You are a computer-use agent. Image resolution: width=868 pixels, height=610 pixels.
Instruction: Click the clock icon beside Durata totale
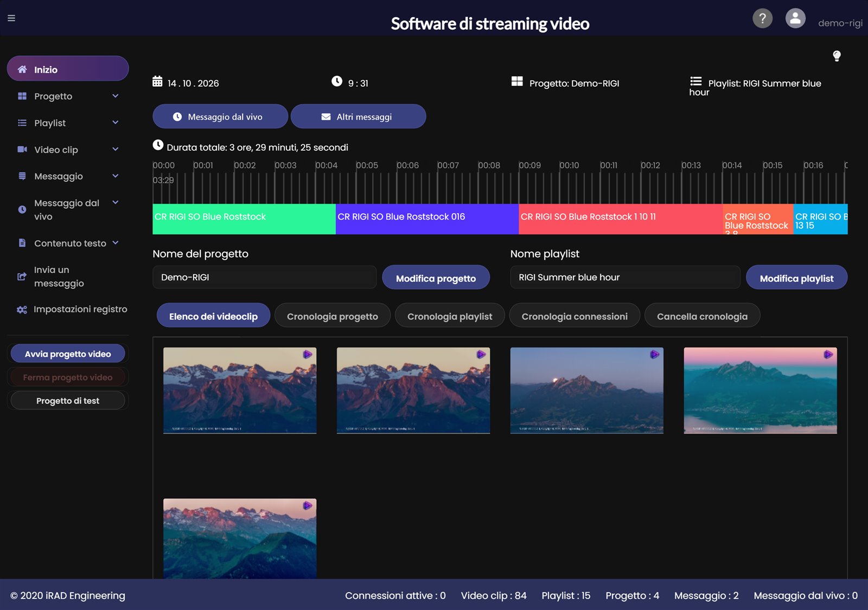coord(158,145)
